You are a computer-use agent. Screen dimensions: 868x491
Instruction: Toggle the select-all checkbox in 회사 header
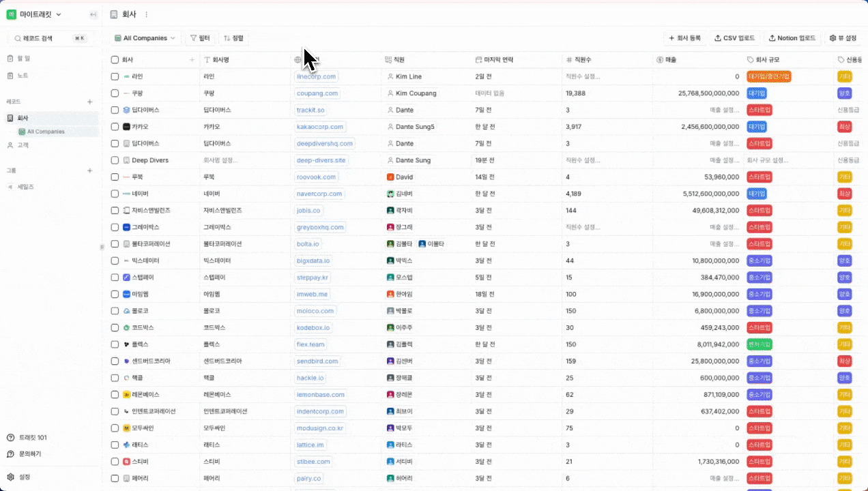click(115, 60)
